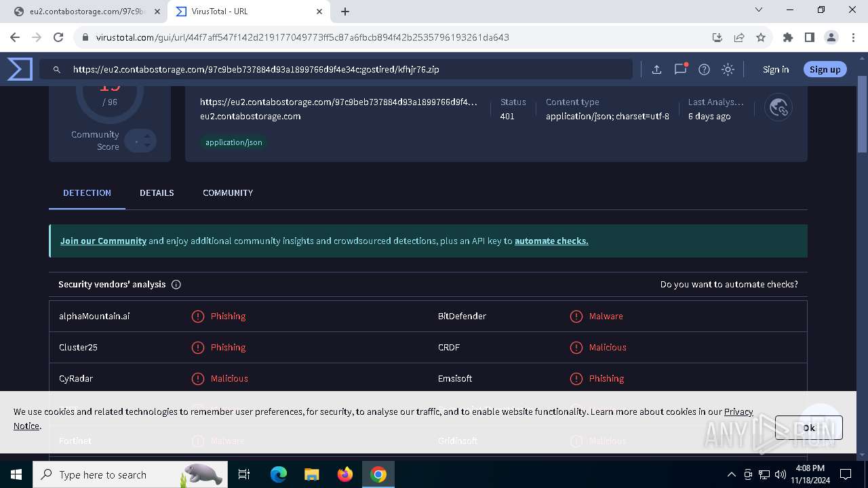Switch to the eu2.contabostorage.com tab
868x488 pixels.
point(86,12)
